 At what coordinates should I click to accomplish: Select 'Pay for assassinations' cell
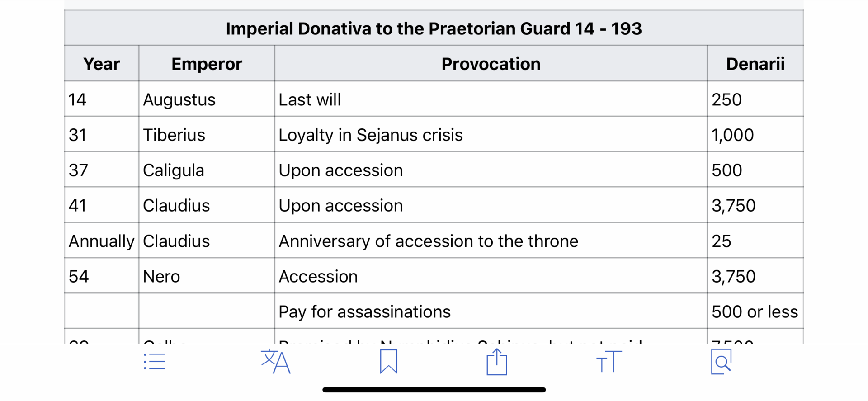click(491, 311)
